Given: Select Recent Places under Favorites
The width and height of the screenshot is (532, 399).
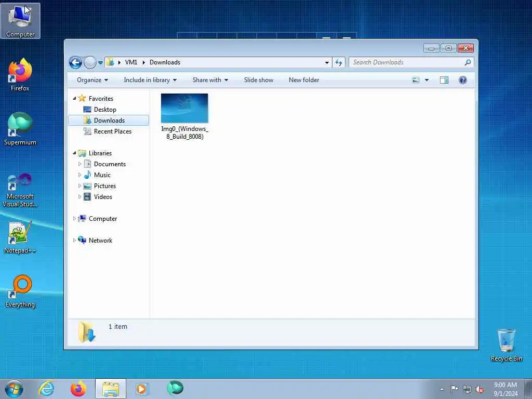Looking at the screenshot, I should coord(112,131).
